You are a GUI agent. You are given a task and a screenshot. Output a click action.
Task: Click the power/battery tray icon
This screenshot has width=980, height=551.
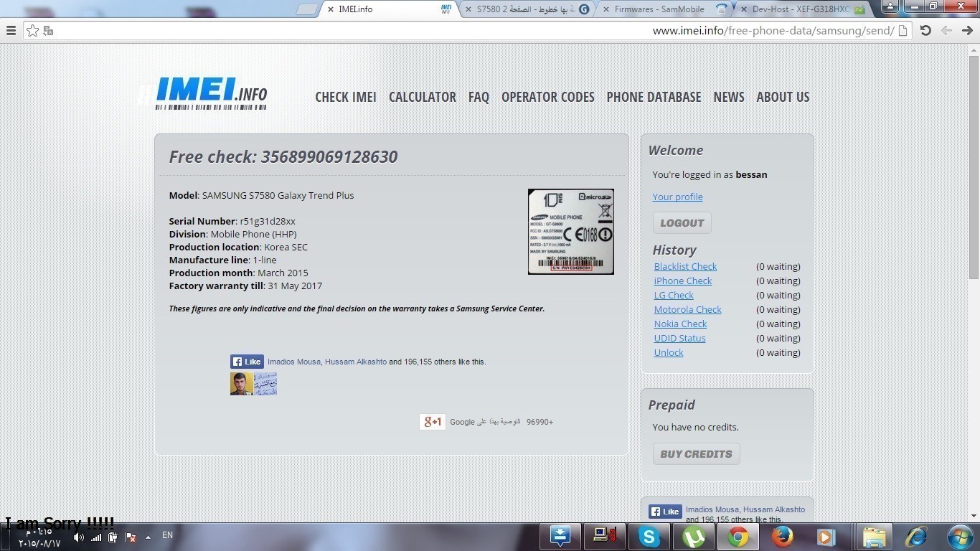point(113,537)
